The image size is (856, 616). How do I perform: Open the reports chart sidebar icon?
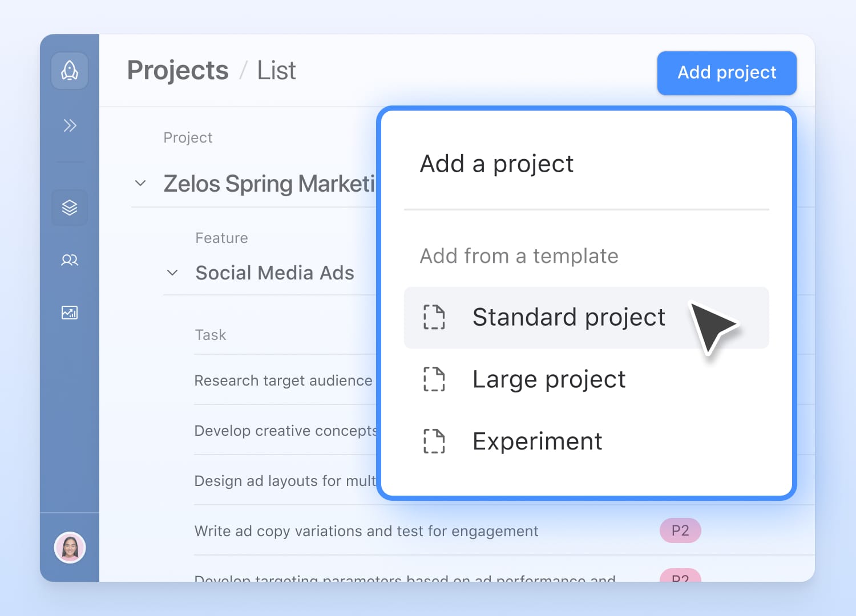tap(70, 313)
